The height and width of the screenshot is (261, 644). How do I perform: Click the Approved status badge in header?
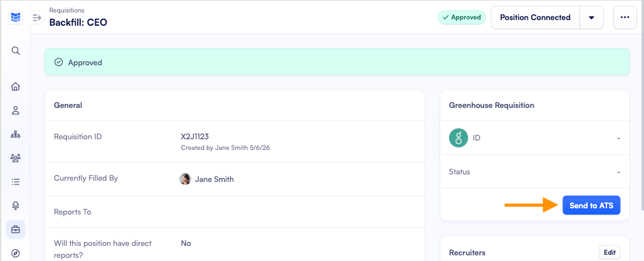pyautogui.click(x=462, y=18)
